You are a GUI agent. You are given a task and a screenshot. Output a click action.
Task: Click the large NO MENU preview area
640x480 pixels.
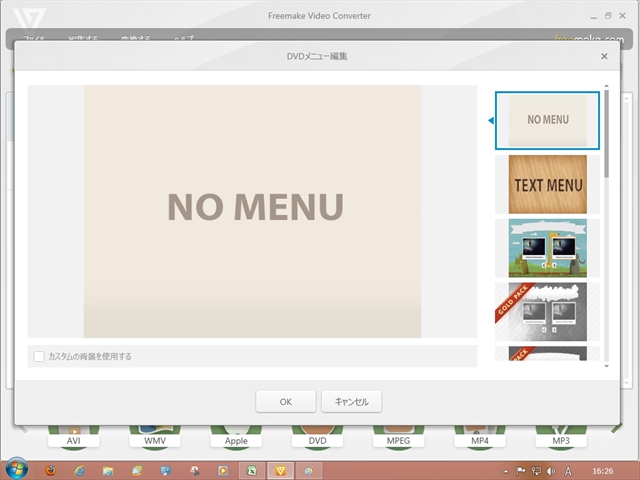[252, 211]
